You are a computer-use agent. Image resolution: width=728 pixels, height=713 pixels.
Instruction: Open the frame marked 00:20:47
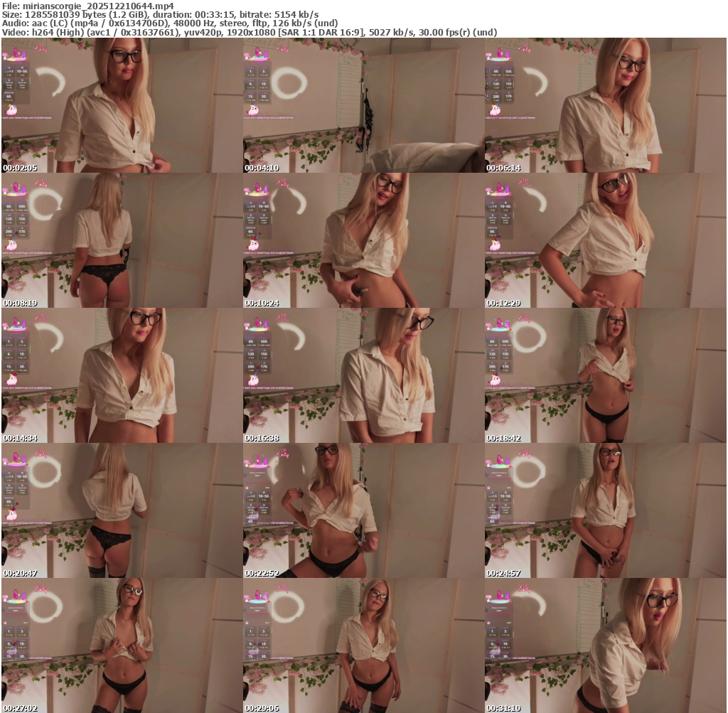pos(122,510)
